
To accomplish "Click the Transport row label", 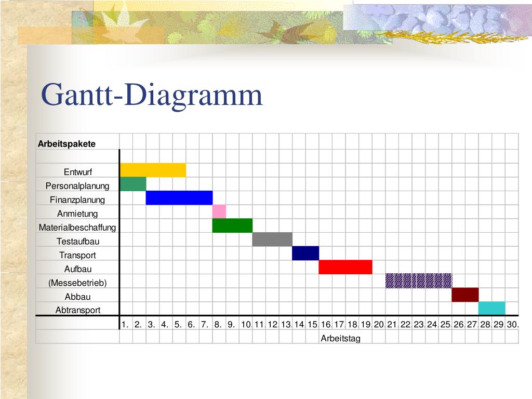I will pyautogui.click(x=77, y=255).
